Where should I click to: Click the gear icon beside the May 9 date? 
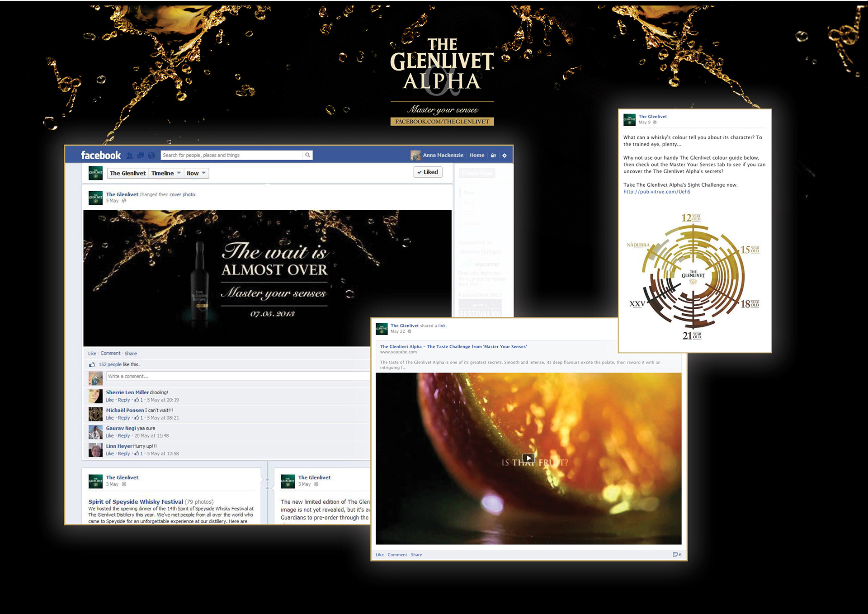click(x=655, y=122)
